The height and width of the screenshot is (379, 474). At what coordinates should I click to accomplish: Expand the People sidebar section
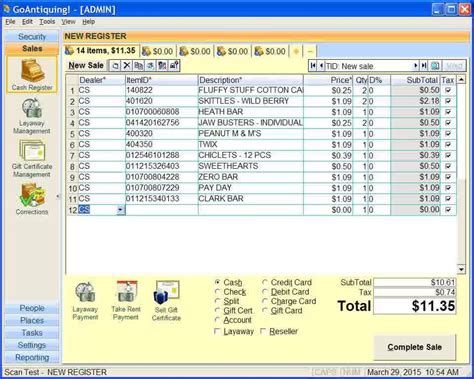[x=32, y=308]
